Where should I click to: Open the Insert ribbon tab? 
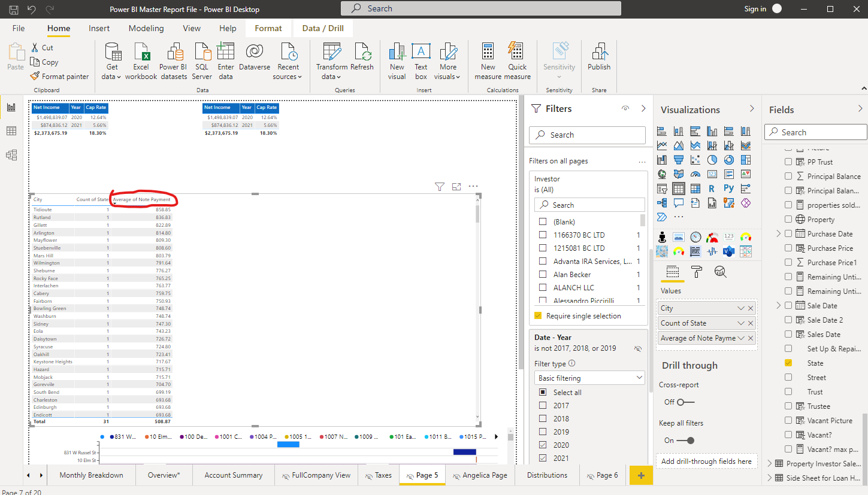pos(99,28)
